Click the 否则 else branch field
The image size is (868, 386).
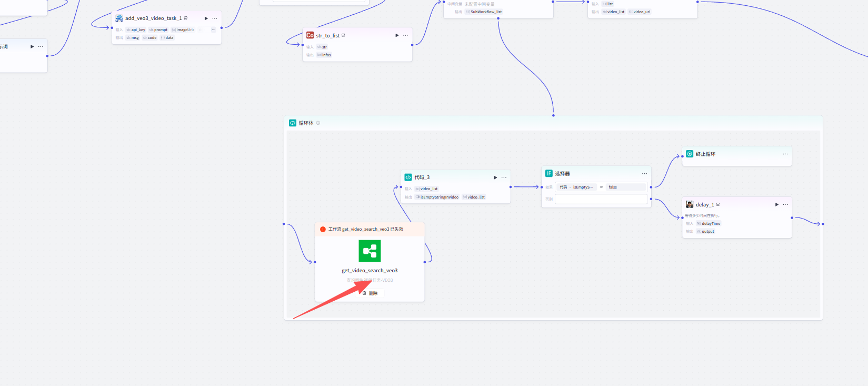(x=601, y=199)
